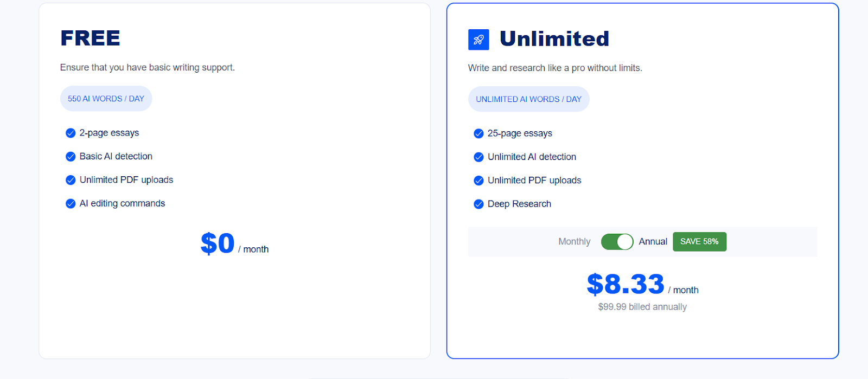Screen dimensions: 868x379
Task: Click the 550 AI WORDS / DAY pill
Action: coord(106,99)
